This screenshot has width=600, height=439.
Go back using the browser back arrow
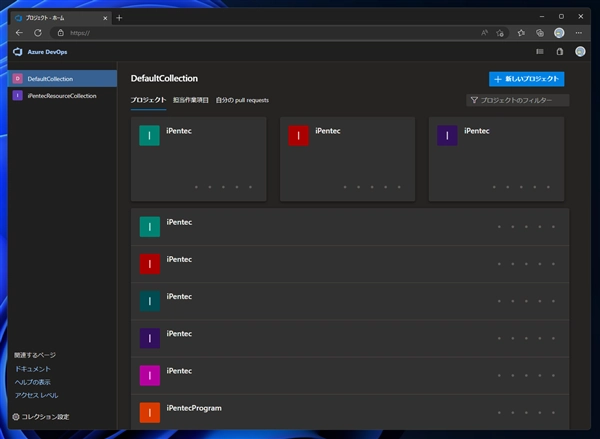(x=19, y=33)
